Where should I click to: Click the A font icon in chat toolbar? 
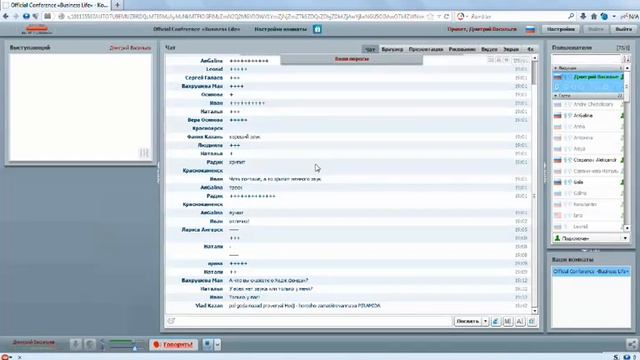(x=520, y=322)
